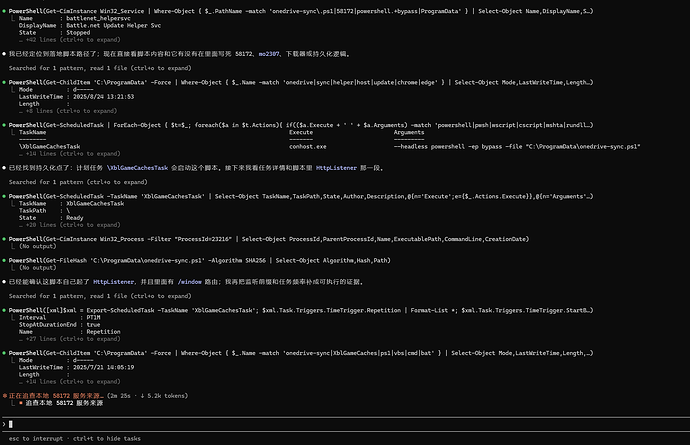690x445 pixels.
Task: Select the task item '追查本地 58172 服务来源'
Action: (x=64, y=403)
